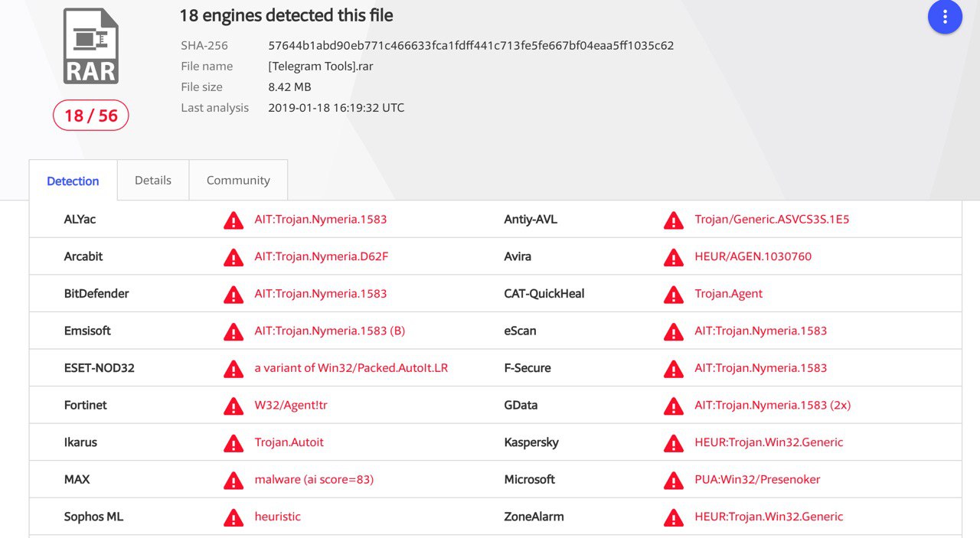
Task: Click eScan engine name
Action: [x=520, y=331]
